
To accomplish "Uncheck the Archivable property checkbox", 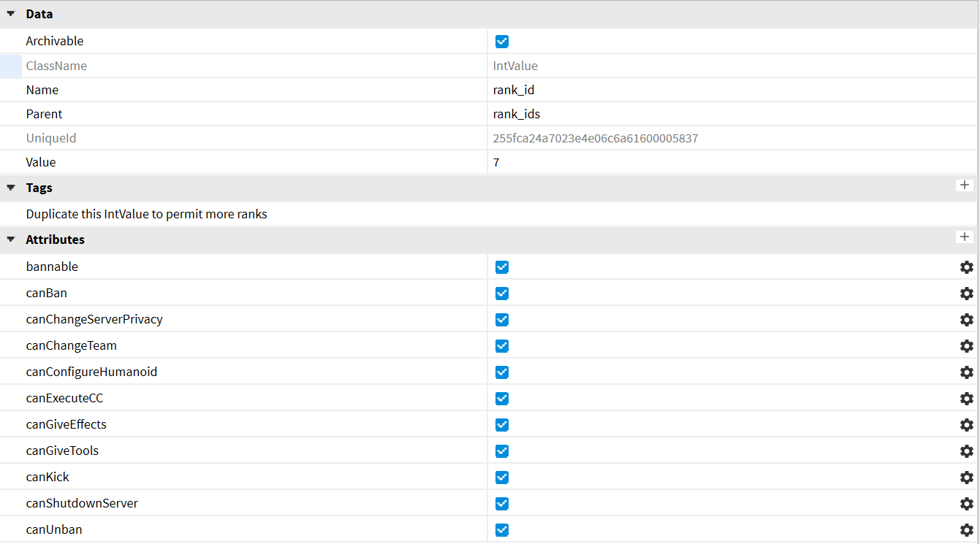I will click(501, 41).
